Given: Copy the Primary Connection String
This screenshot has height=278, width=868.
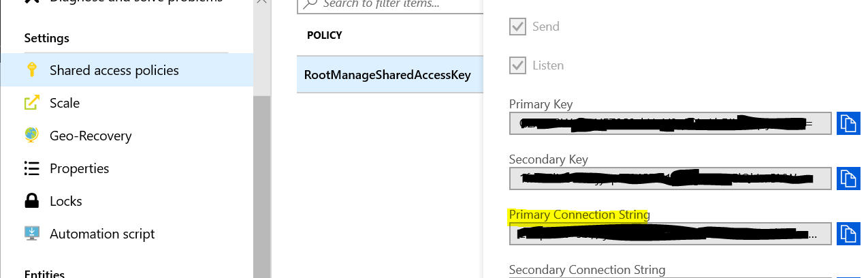Looking at the screenshot, I should coord(848,234).
